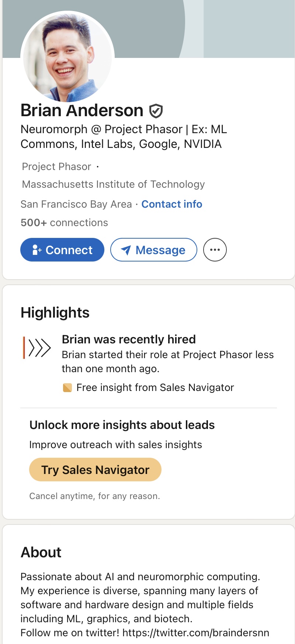
Task: Click the Connect button
Action: 62,250
